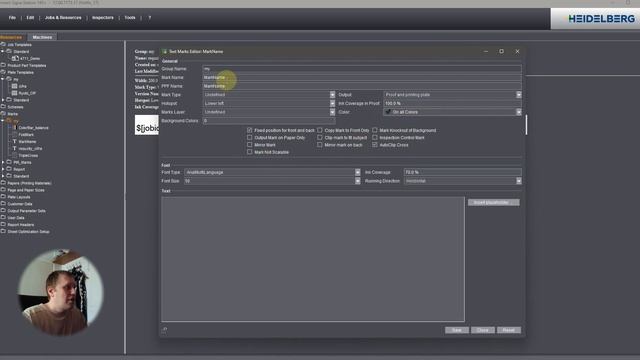
Task: Click the ColorBar_balance mark icon
Action: click(x=15, y=127)
